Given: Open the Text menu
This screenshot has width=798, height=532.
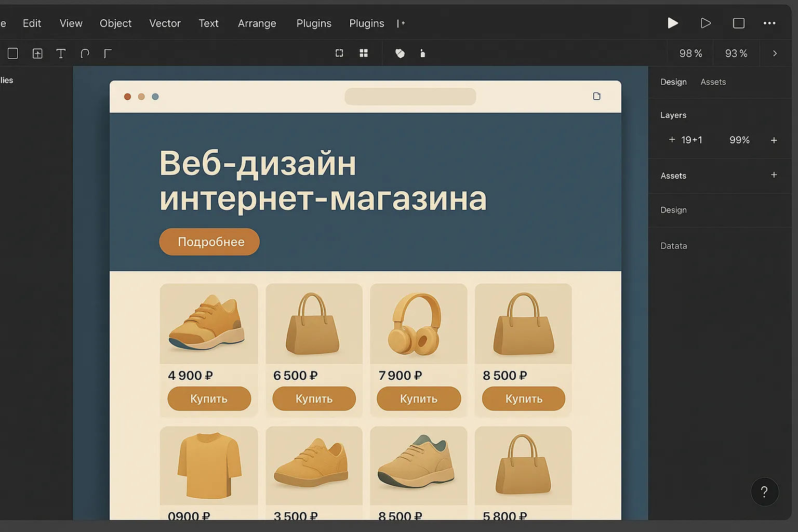Looking at the screenshot, I should tap(208, 23).
